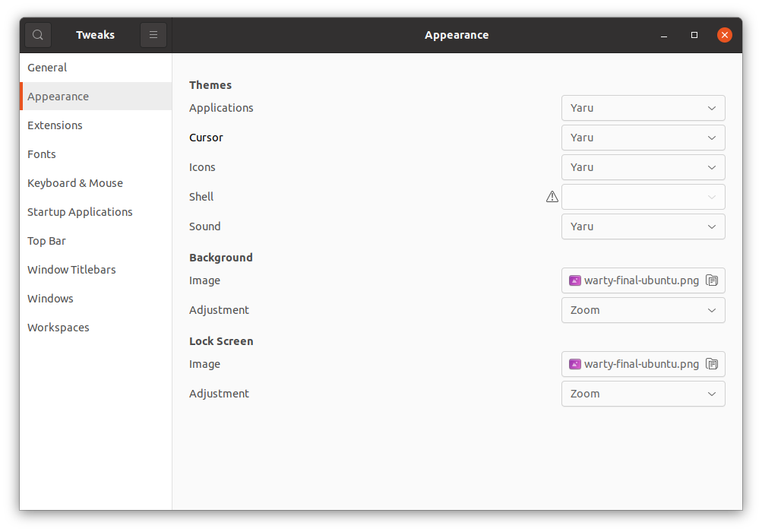
Task: Click the Adjustment label under Background
Action: (x=219, y=310)
